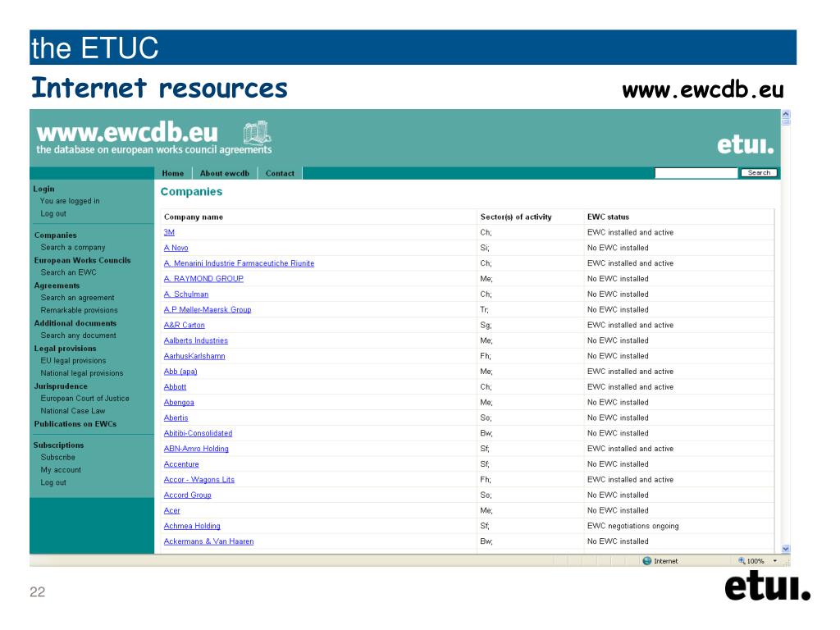Open National legal provisions link
This screenshot has height=630, width=840.
(82, 373)
